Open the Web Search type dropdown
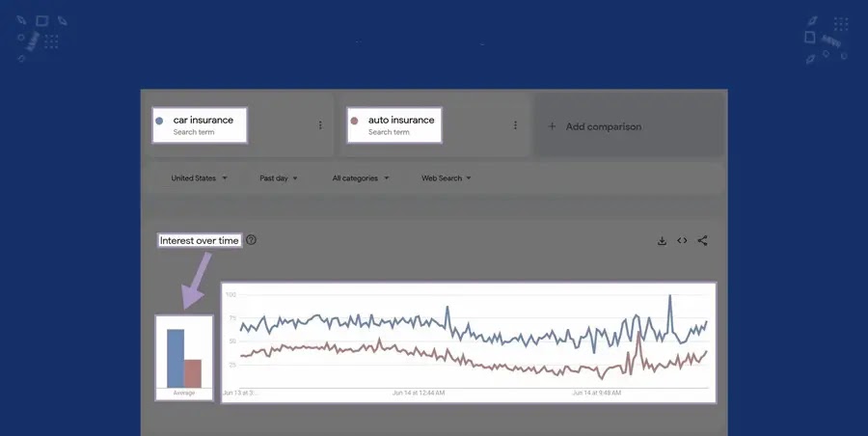This screenshot has width=868, height=436. [447, 178]
